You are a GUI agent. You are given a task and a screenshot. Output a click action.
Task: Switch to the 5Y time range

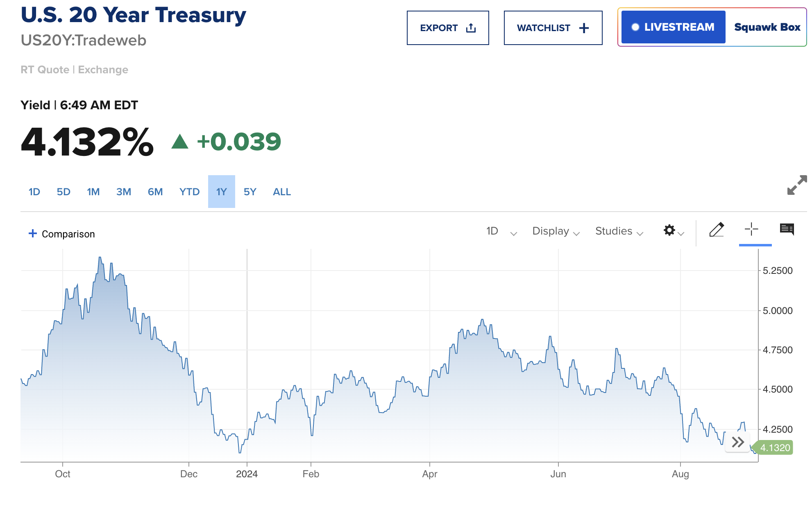click(x=250, y=192)
